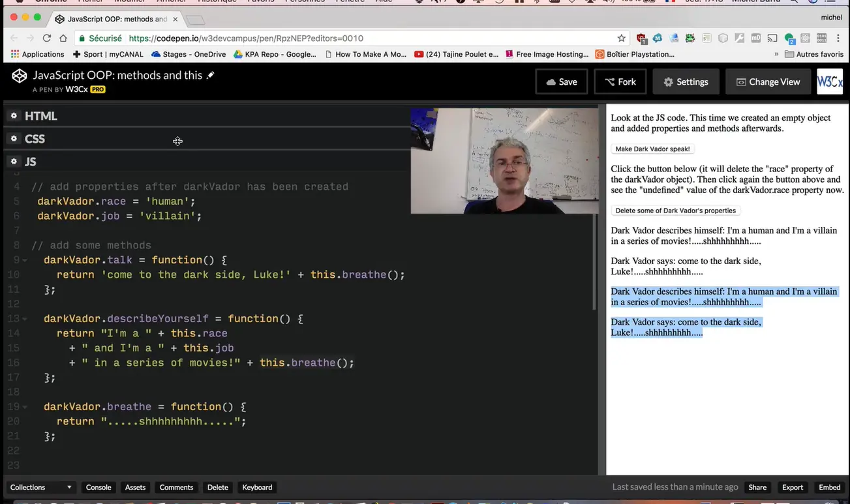The width and height of the screenshot is (850, 504).
Task: Open Tajine Poulet YouTube bookmark
Action: coord(457,54)
